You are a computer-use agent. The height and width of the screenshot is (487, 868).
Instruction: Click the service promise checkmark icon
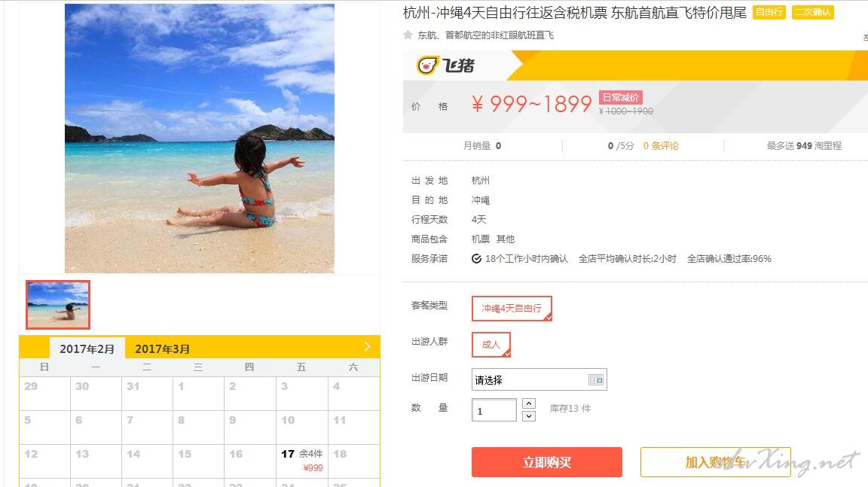click(476, 259)
